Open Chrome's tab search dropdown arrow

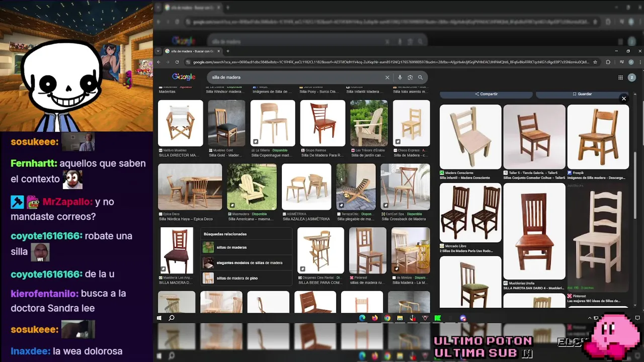click(x=158, y=51)
